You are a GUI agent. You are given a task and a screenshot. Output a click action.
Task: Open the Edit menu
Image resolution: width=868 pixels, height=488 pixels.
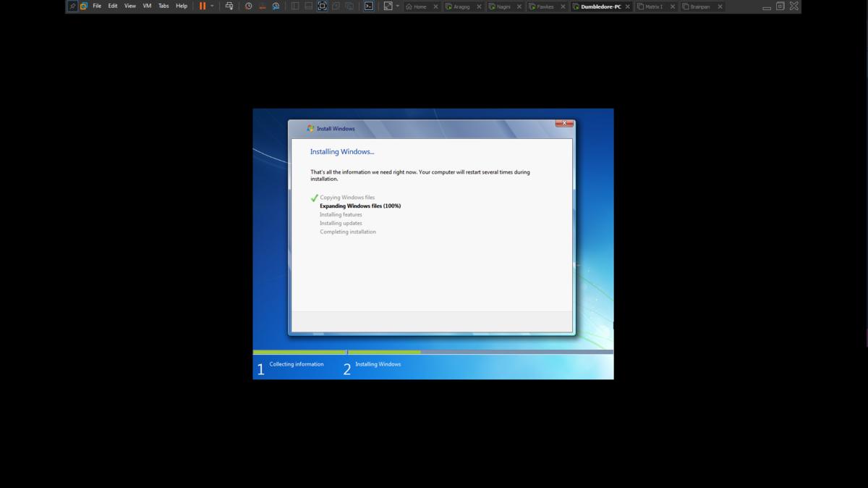click(x=113, y=6)
